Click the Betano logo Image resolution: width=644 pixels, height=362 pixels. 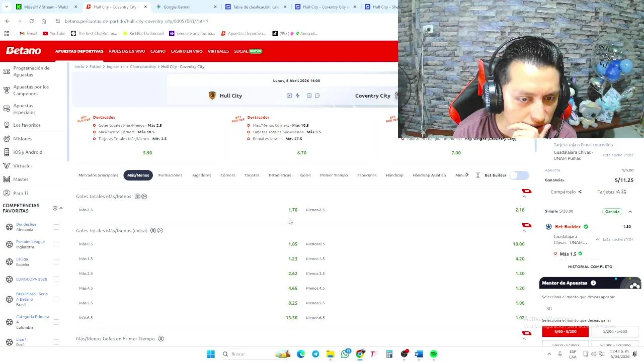[23, 51]
